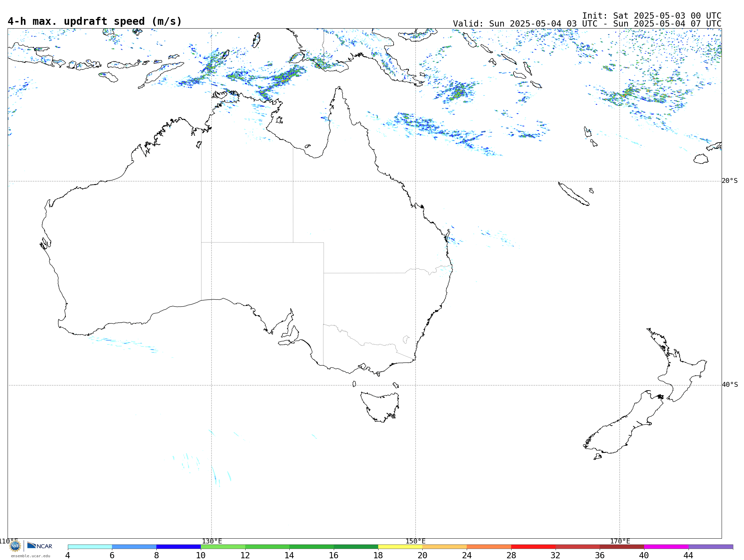Click the light cyan 4-6 color swatch
Screen dimensions: 744x560
90,547
